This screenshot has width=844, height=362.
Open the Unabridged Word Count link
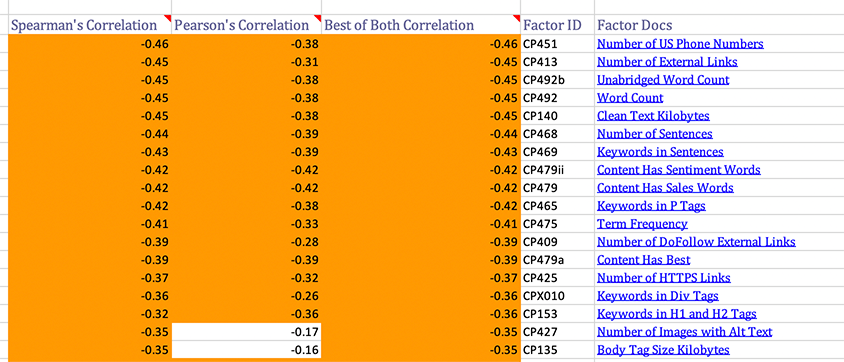pyautogui.click(x=663, y=80)
